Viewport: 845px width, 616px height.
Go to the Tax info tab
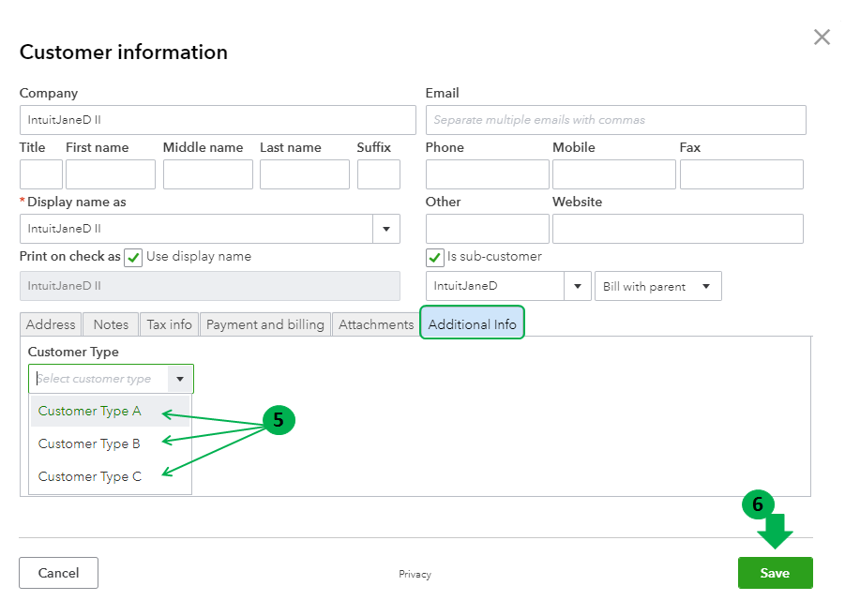169,324
